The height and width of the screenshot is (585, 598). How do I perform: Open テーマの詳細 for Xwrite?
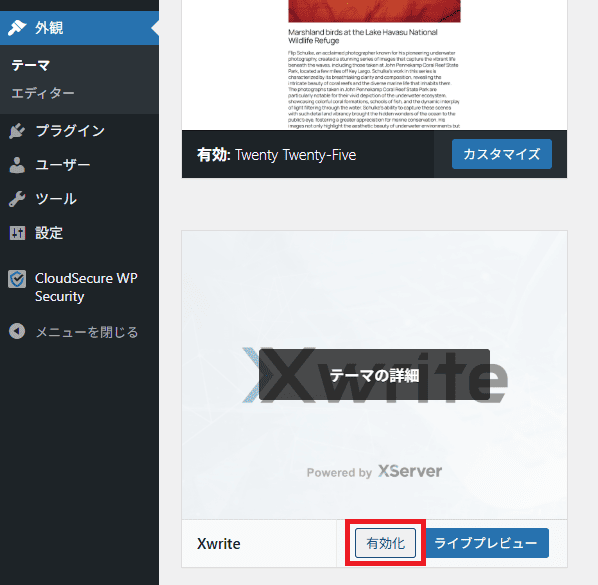(374, 375)
